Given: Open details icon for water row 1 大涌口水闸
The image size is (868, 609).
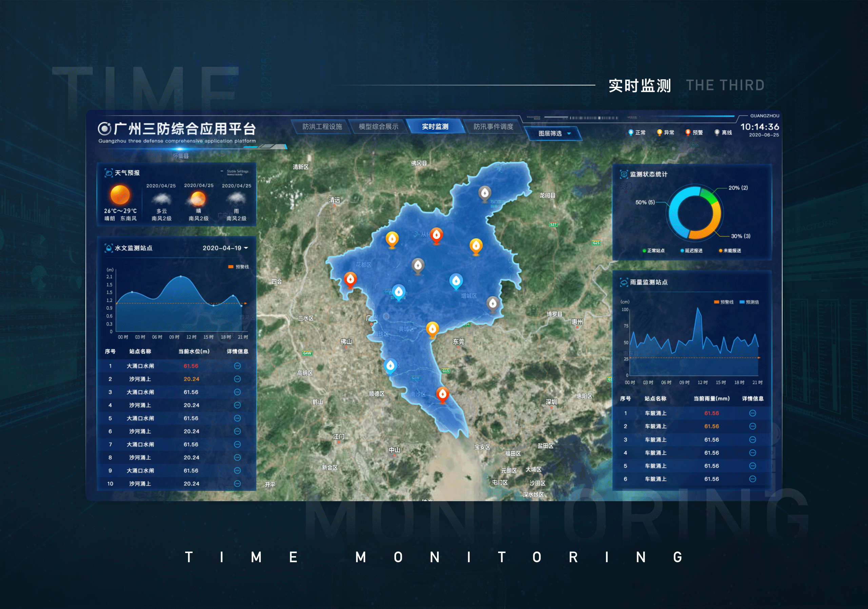Looking at the screenshot, I should [x=237, y=366].
